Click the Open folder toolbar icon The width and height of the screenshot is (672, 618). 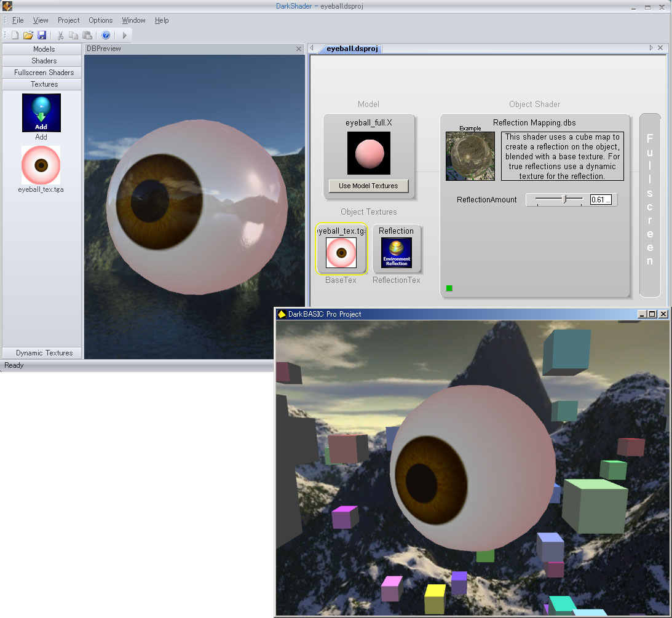point(28,36)
